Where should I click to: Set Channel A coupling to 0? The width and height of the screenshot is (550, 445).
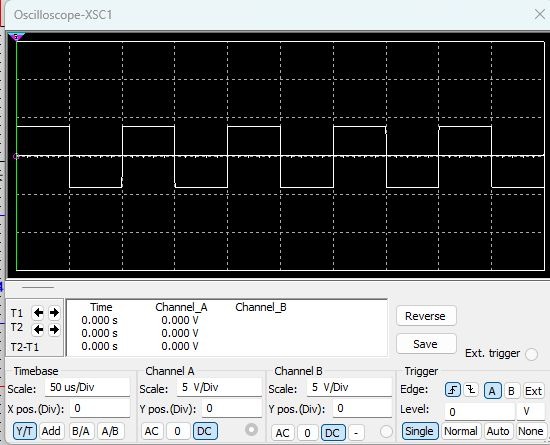(x=177, y=431)
